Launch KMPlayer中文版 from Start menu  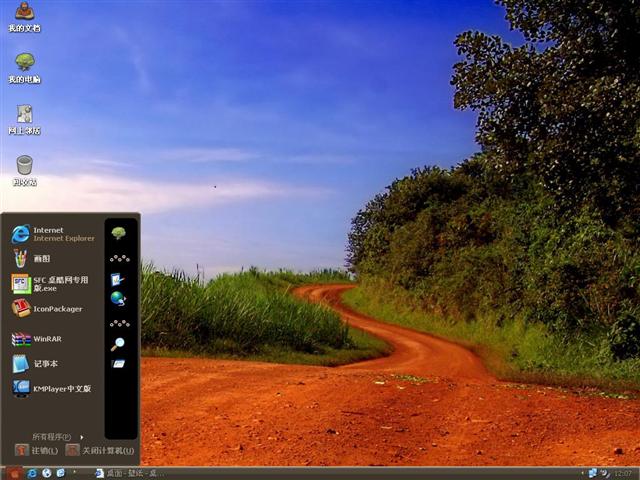(53, 389)
